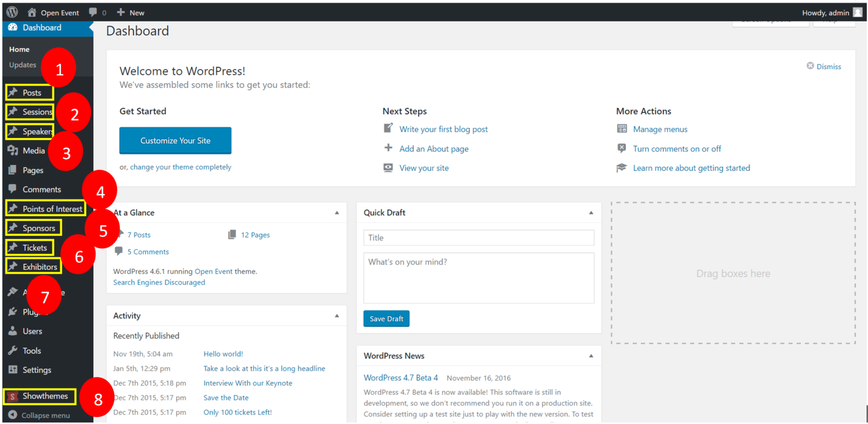868x424 pixels.
Task: Click the pin icon next to Speakers
Action: (13, 131)
